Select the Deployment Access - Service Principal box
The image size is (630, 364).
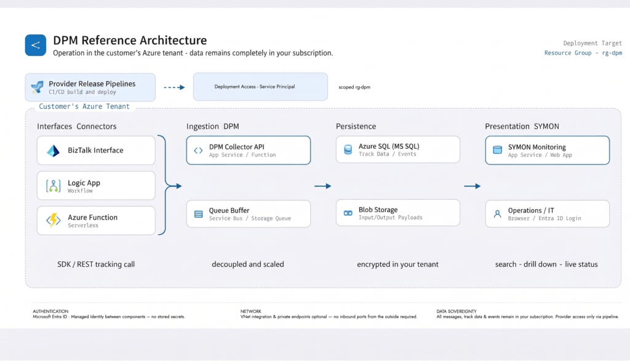pos(260,87)
